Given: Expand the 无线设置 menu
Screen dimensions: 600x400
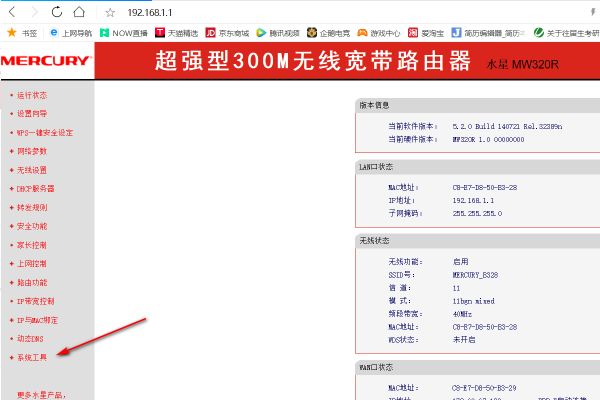Looking at the screenshot, I should [x=32, y=170].
